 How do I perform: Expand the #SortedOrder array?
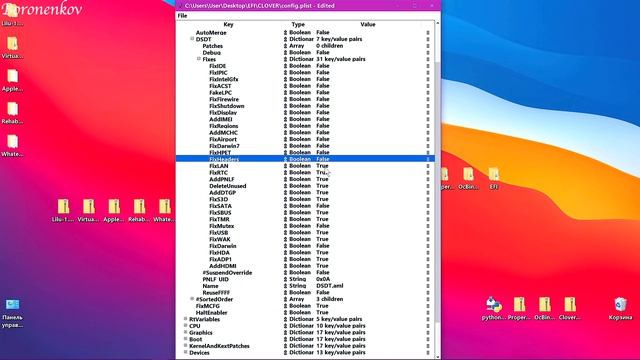point(192,299)
